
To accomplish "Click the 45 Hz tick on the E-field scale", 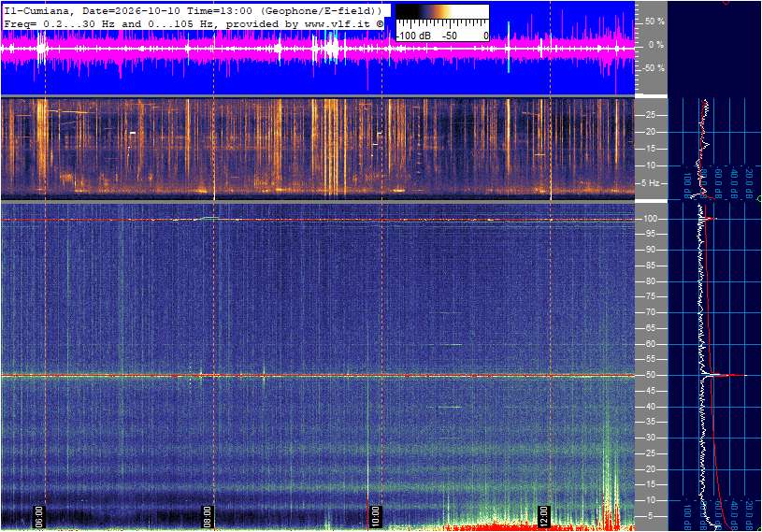I will (x=650, y=391).
